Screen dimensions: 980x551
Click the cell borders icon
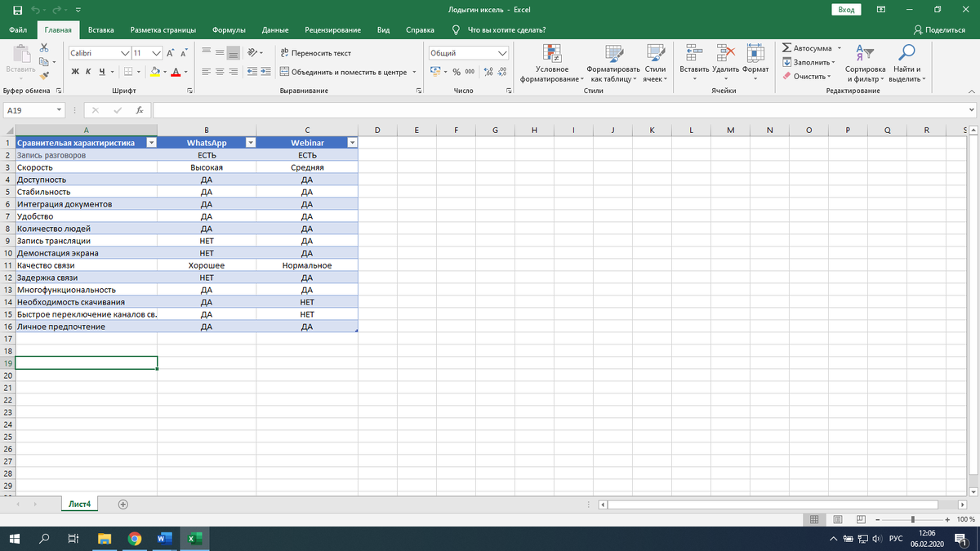pos(129,72)
